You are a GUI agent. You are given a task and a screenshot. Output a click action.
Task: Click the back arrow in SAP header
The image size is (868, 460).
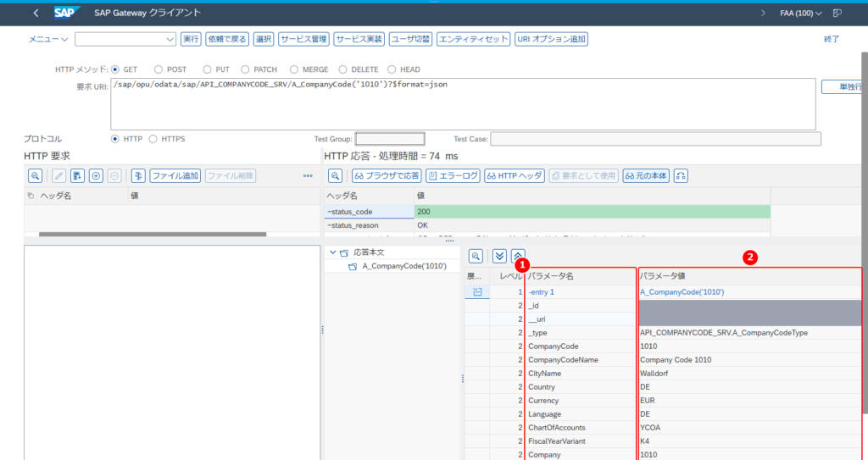point(36,13)
